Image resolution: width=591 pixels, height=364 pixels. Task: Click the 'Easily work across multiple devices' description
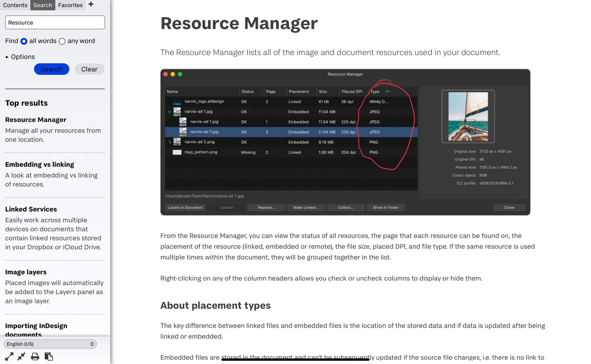point(53,233)
